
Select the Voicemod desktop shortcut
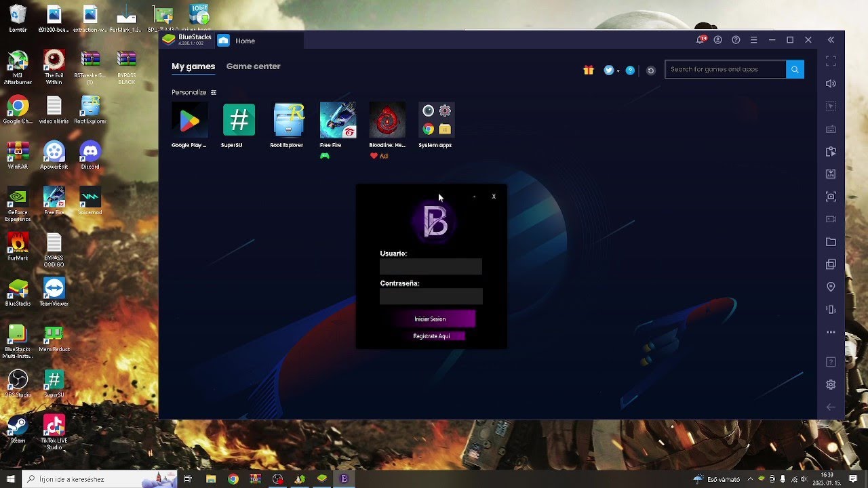pos(90,201)
